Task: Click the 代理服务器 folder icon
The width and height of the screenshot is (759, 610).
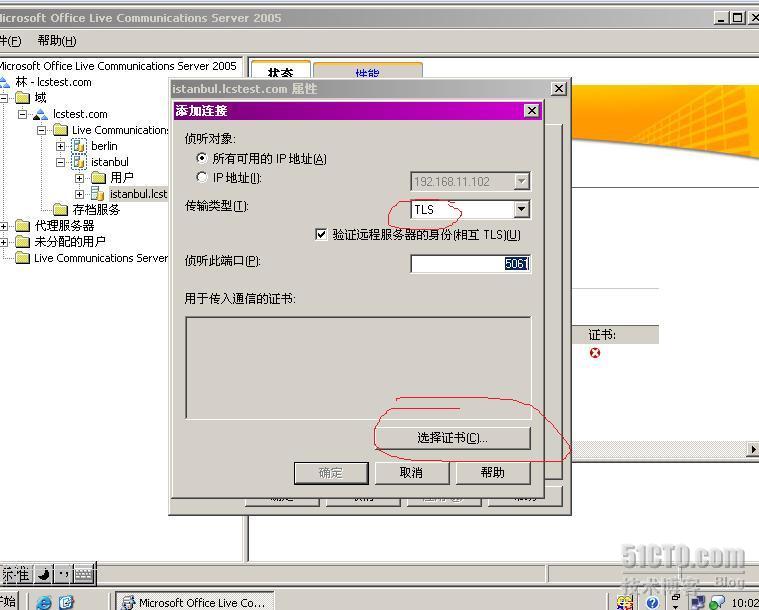Action: point(22,226)
